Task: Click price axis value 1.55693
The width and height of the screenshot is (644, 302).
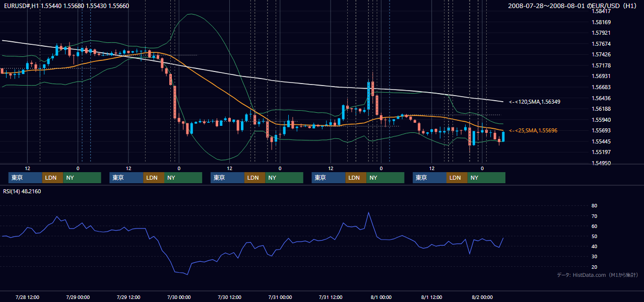Action: point(601,130)
